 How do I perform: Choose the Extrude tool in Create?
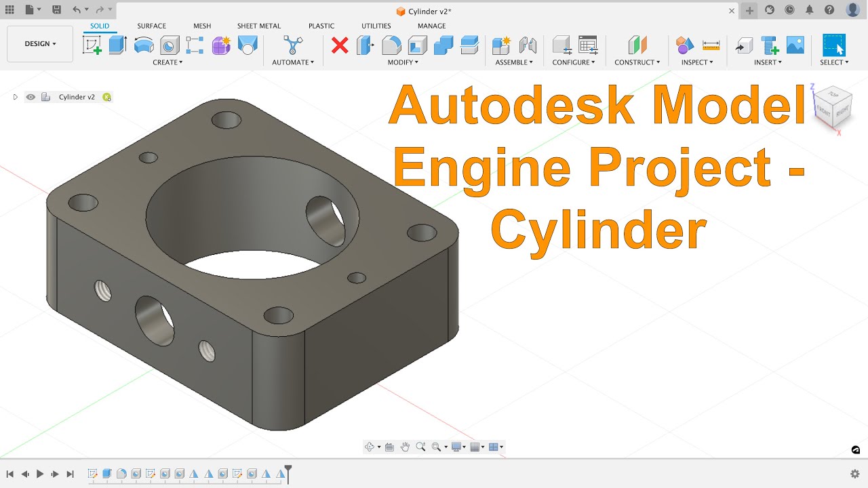click(x=118, y=45)
